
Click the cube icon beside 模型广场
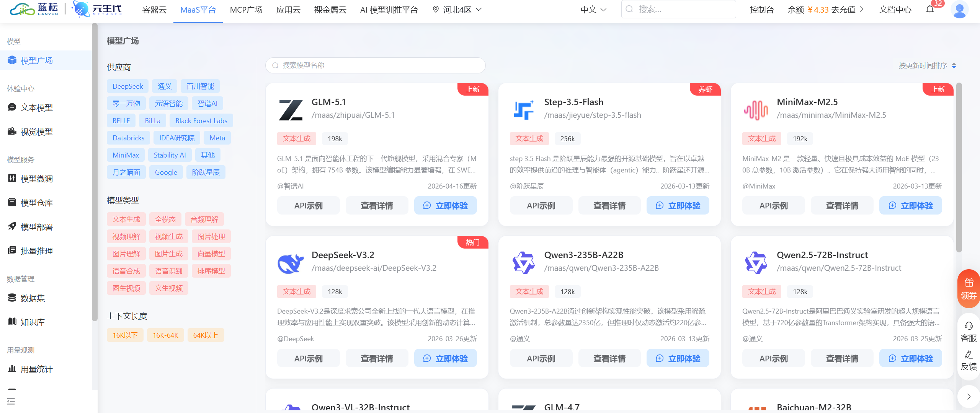click(12, 60)
